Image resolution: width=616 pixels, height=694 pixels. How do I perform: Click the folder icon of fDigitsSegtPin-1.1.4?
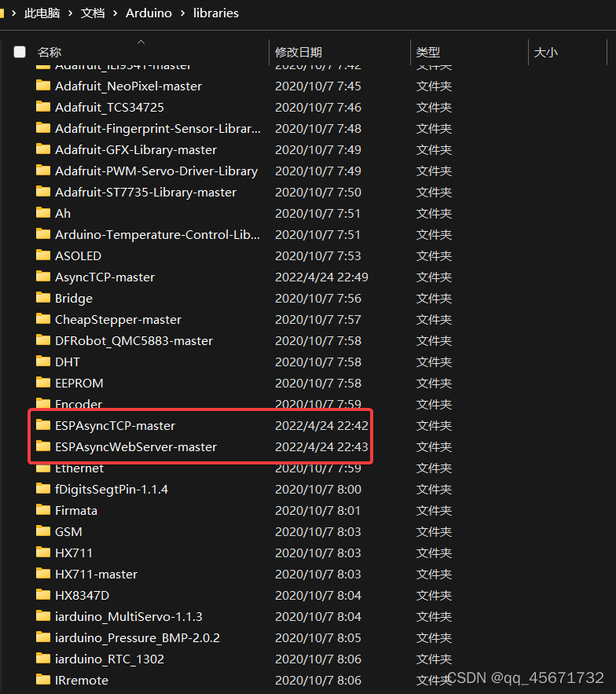43,489
